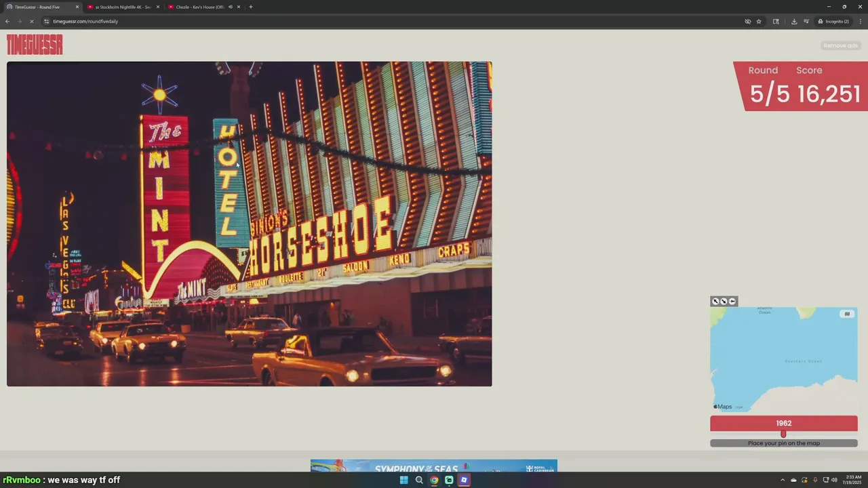Screen dimensions: 868x488
Task: Open third-party cookies blocked eye icon
Action: tap(747, 22)
